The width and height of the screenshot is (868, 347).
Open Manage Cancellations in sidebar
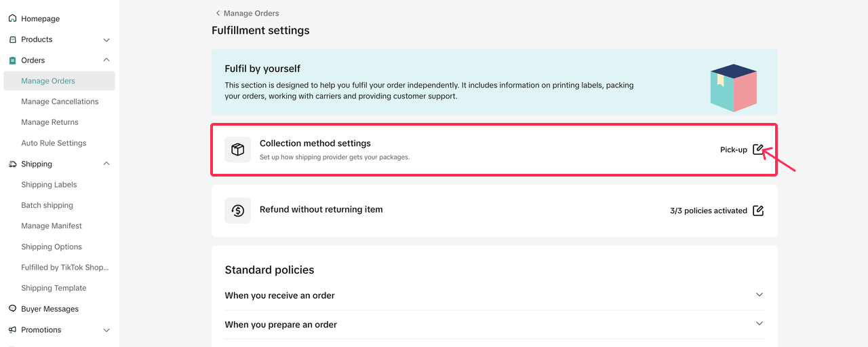[x=60, y=101]
